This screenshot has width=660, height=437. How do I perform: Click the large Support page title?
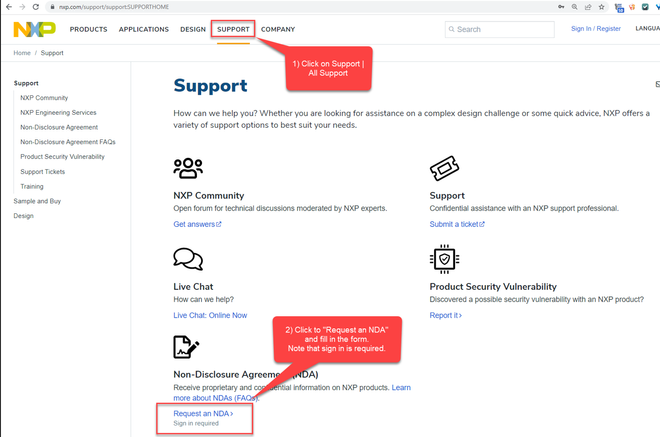pyautogui.click(x=210, y=85)
